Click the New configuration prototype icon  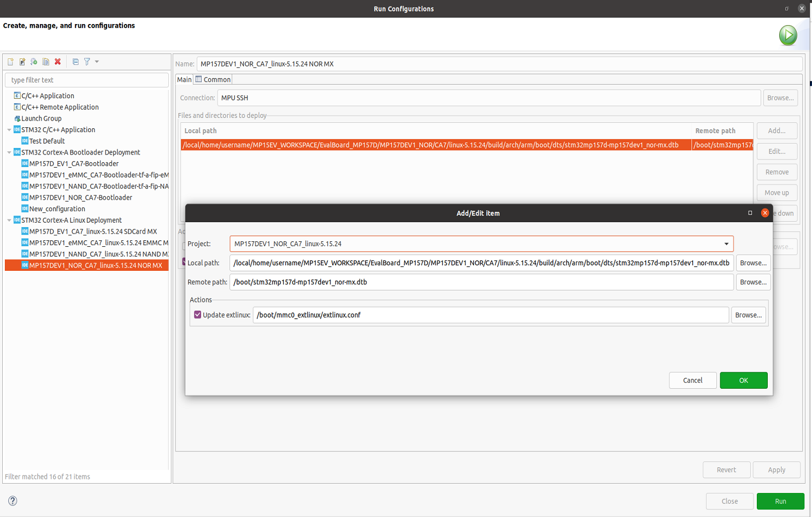22,62
